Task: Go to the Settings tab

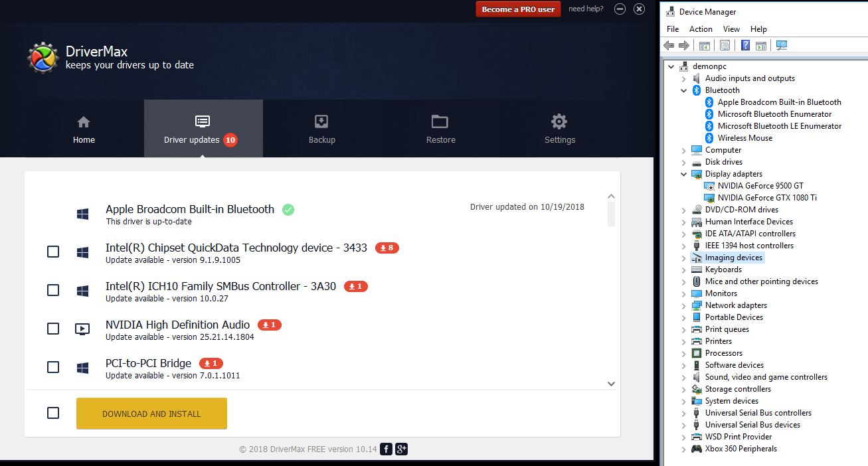Action: click(x=559, y=129)
